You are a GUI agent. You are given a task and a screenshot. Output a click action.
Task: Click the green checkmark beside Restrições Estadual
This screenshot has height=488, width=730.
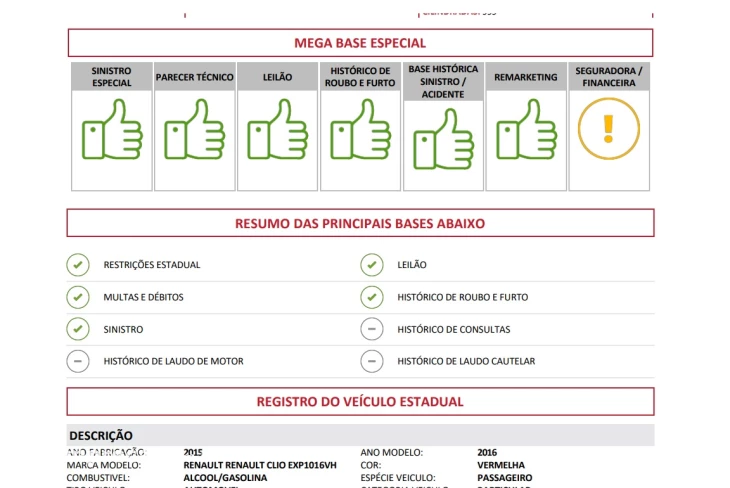tap(78, 265)
